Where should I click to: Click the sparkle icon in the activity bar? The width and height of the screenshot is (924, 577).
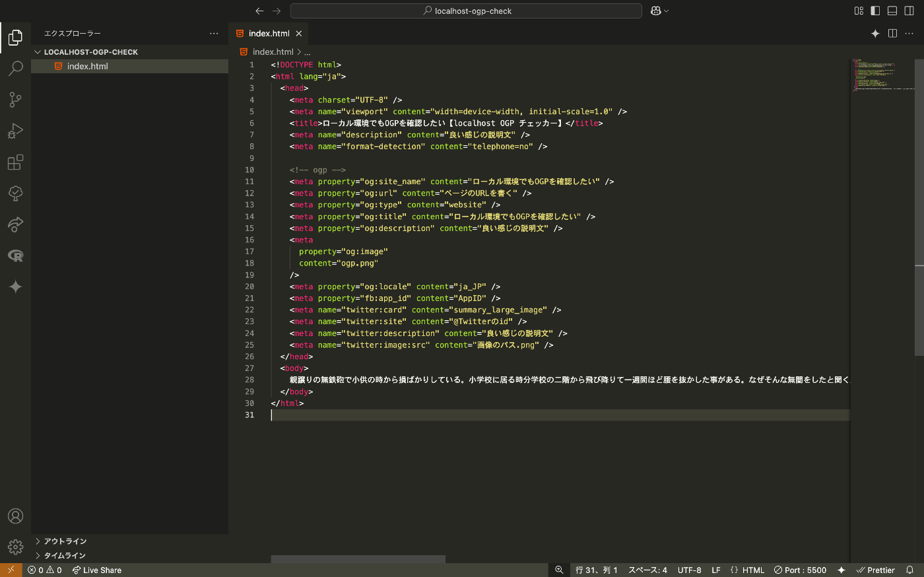point(15,287)
